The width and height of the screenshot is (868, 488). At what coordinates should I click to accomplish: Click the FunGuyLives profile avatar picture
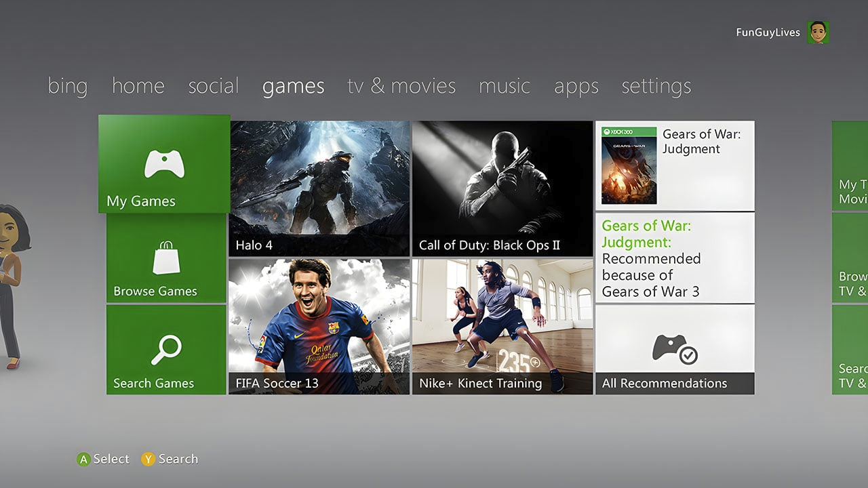(818, 33)
